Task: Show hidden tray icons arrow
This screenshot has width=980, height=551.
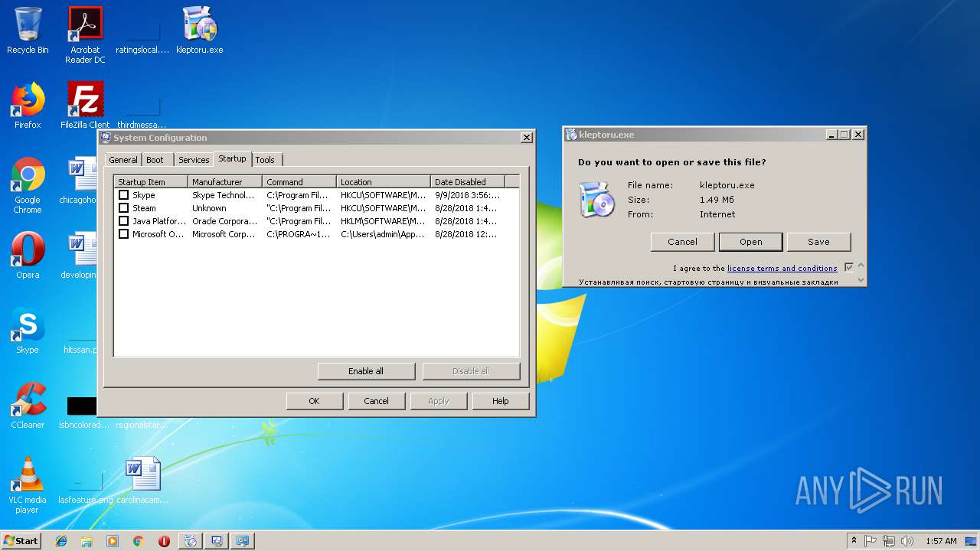Action: click(x=854, y=541)
